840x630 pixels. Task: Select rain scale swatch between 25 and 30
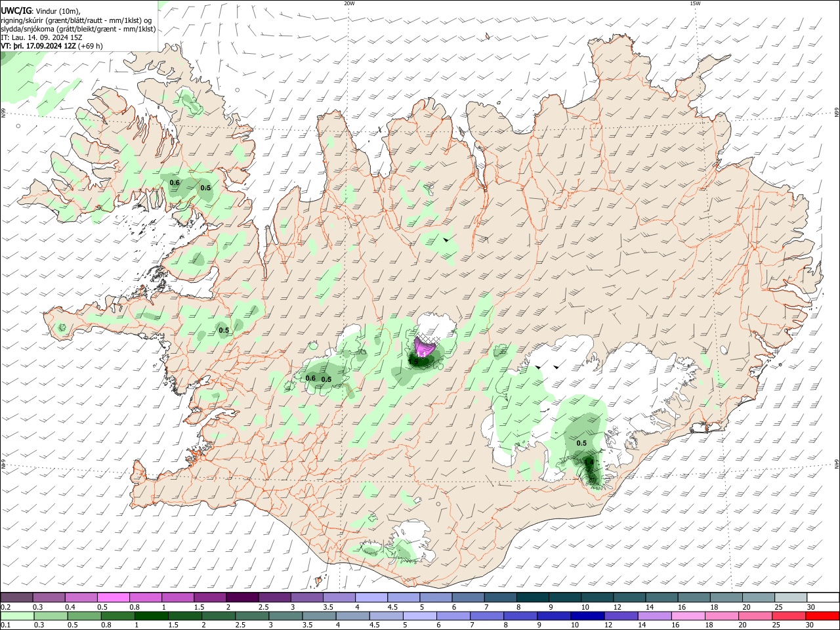(789, 616)
